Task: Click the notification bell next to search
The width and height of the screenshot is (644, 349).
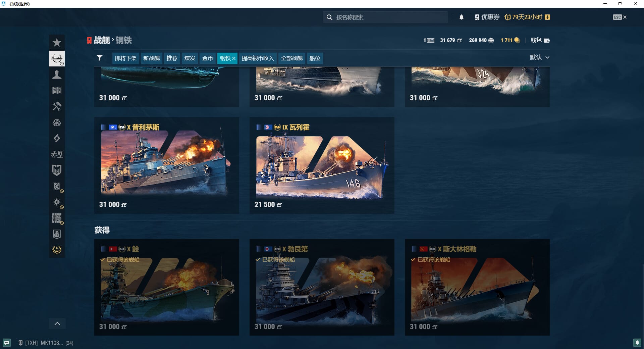Action: point(461,17)
